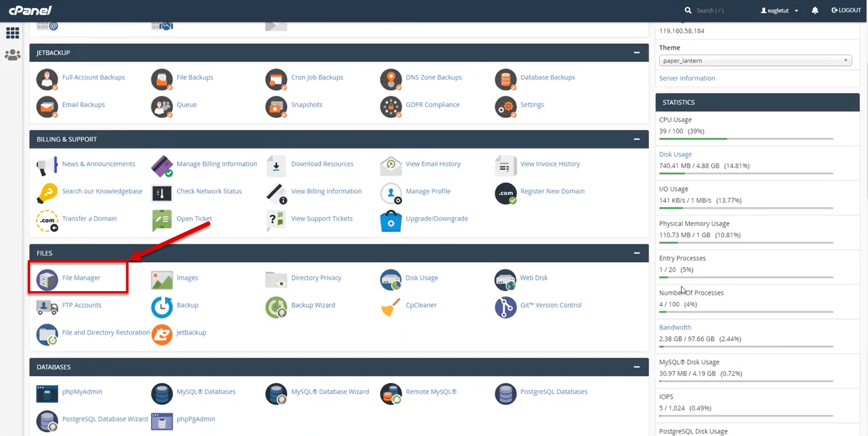Image resolution: width=868 pixels, height=436 pixels.
Task: Click the Database Backups icon
Action: 505,79
